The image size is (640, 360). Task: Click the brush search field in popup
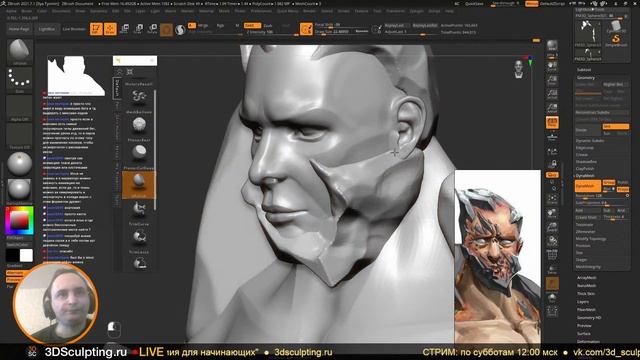point(135,60)
